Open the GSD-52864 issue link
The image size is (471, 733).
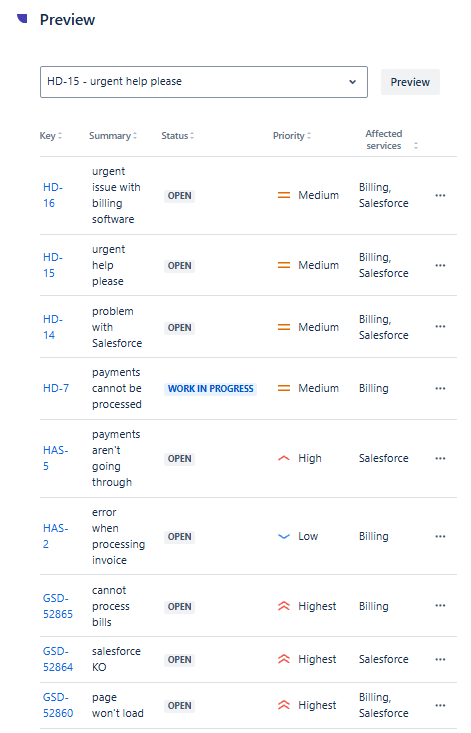pos(57,659)
